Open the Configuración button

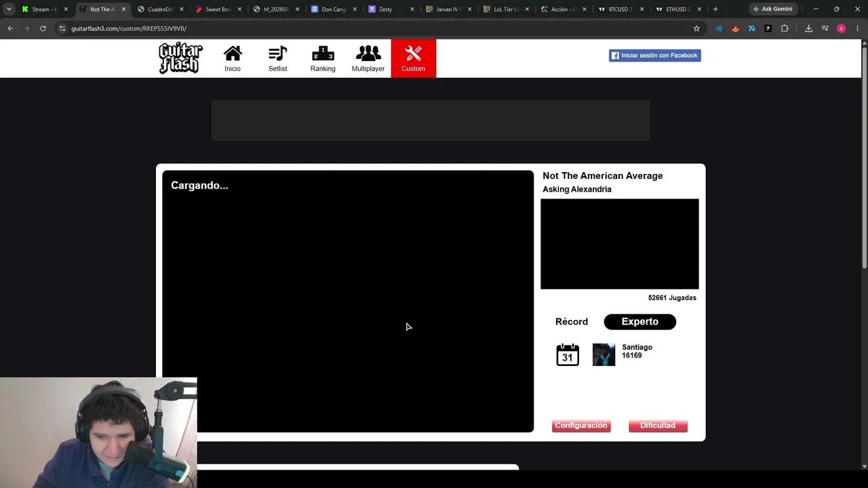pyautogui.click(x=581, y=426)
